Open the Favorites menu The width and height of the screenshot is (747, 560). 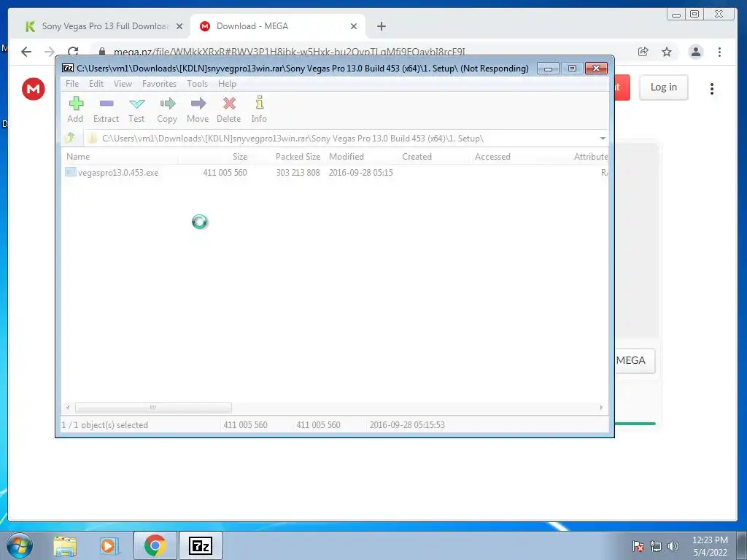pos(159,84)
